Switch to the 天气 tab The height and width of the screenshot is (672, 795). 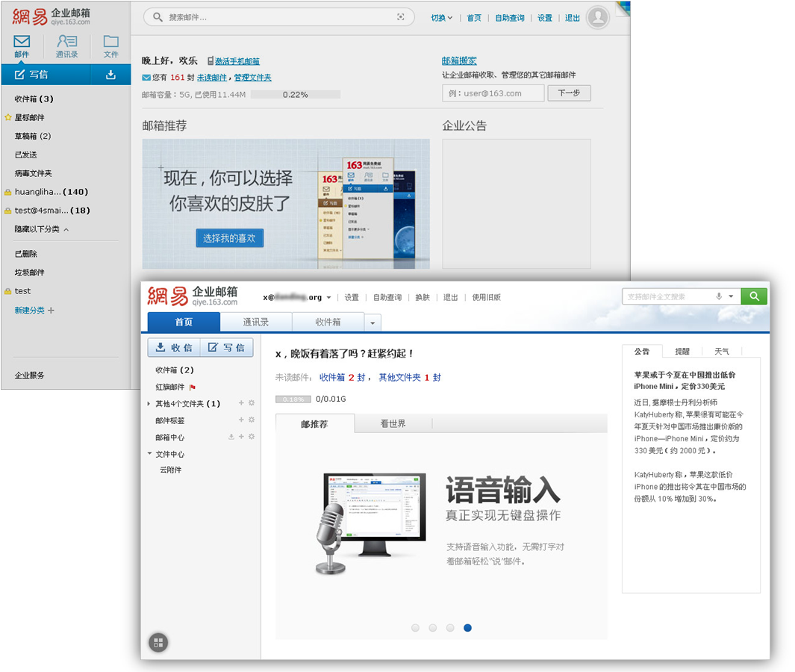pyautogui.click(x=722, y=352)
